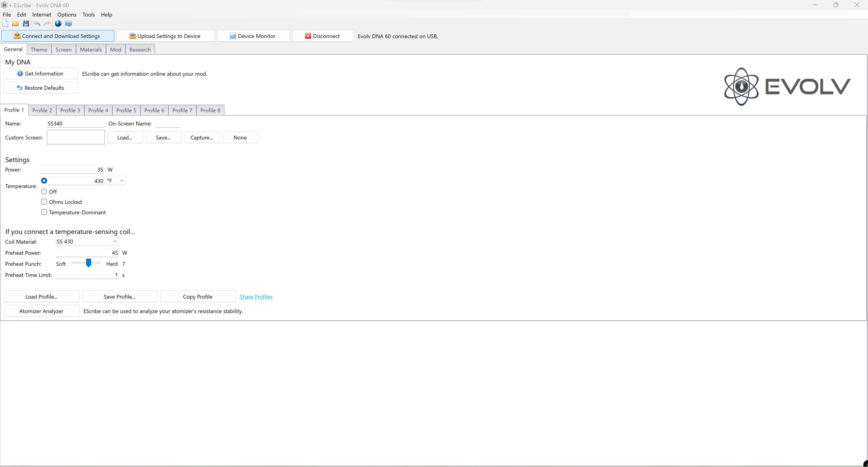
Task: Switch to the Materials tab
Action: (x=91, y=50)
